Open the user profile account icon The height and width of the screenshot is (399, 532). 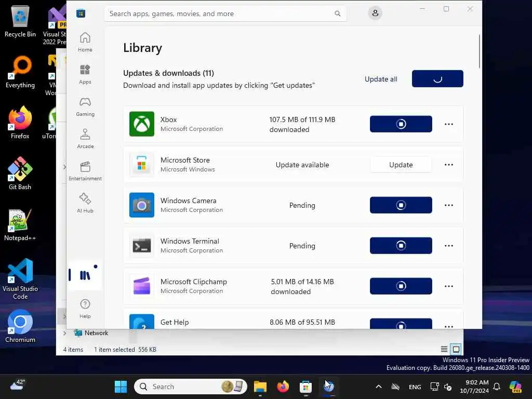pos(375,13)
